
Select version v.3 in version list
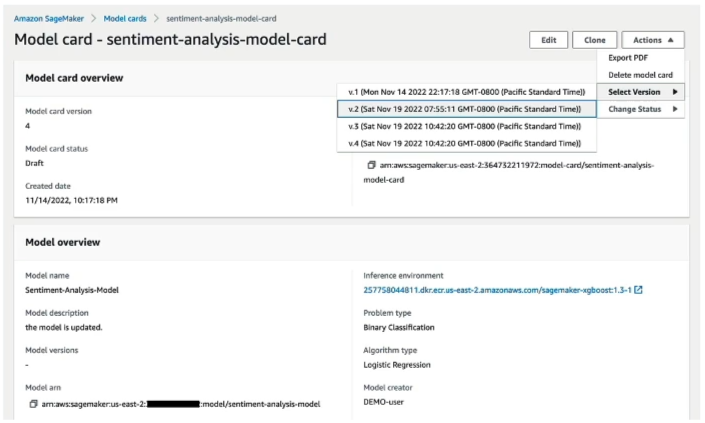point(467,126)
